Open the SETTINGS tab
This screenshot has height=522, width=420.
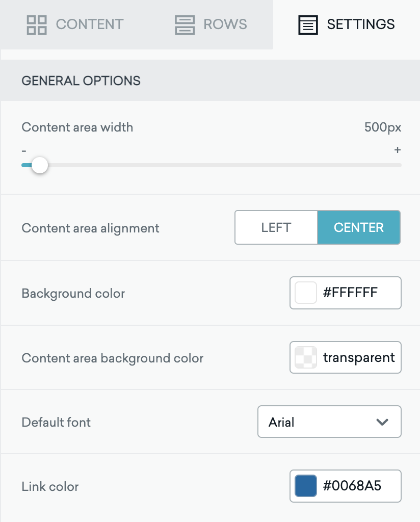click(x=347, y=24)
